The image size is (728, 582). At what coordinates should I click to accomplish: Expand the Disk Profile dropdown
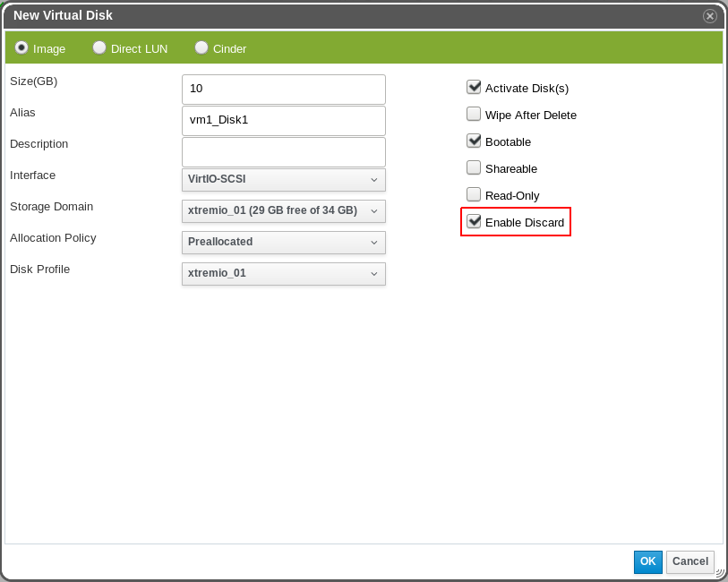283,274
